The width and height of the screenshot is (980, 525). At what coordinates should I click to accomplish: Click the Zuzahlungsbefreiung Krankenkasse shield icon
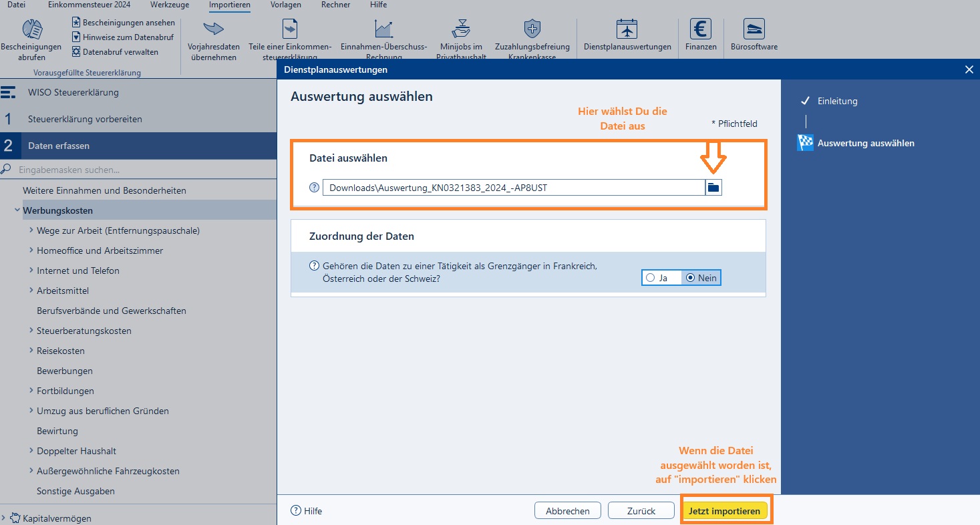[532, 29]
